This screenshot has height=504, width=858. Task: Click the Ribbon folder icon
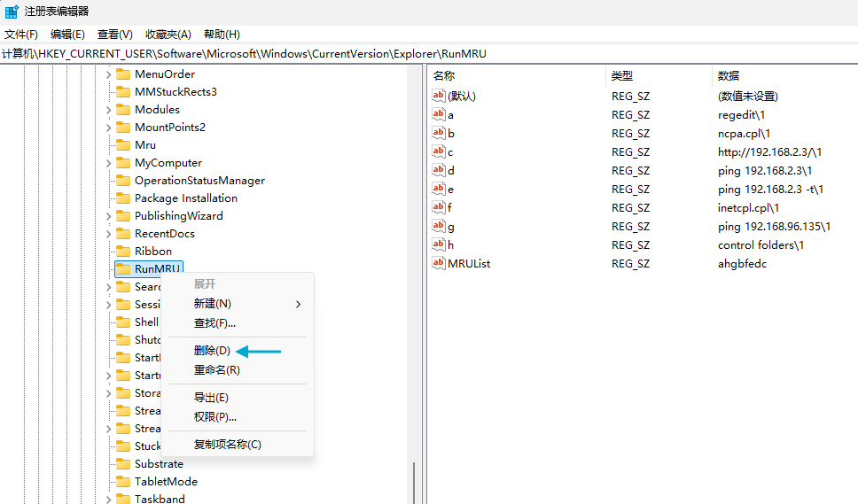123,251
